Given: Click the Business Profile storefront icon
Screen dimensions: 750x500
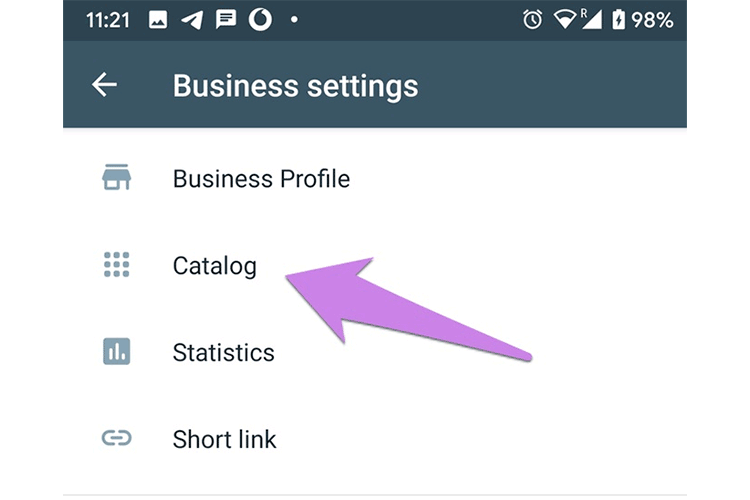Looking at the screenshot, I should [117, 179].
